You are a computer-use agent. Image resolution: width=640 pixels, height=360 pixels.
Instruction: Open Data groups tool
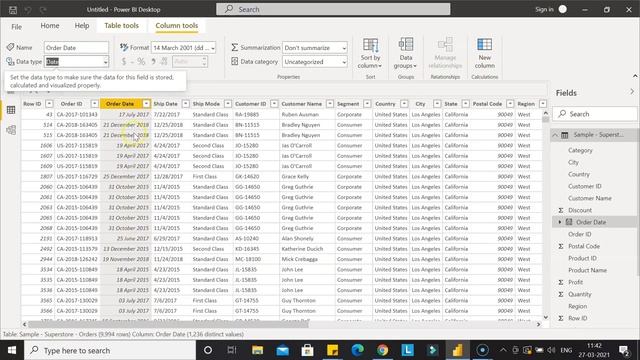(405, 53)
